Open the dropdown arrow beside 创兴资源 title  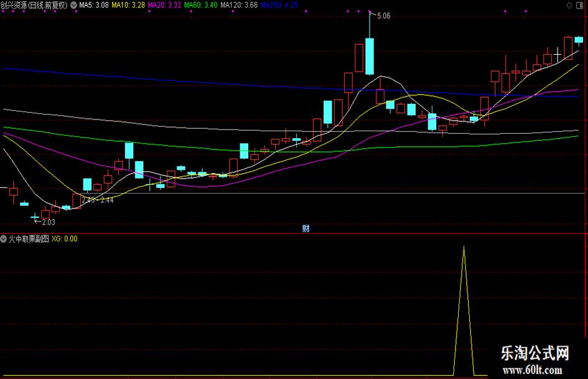(74, 5)
